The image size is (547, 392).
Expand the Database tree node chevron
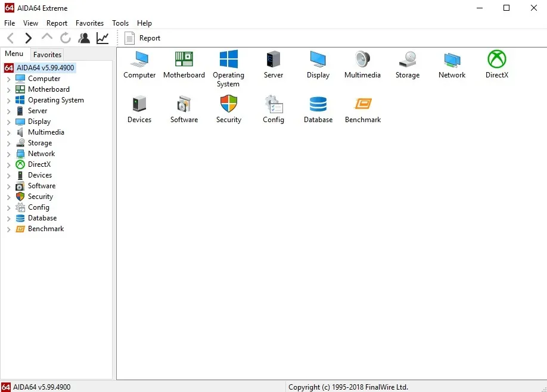point(9,219)
